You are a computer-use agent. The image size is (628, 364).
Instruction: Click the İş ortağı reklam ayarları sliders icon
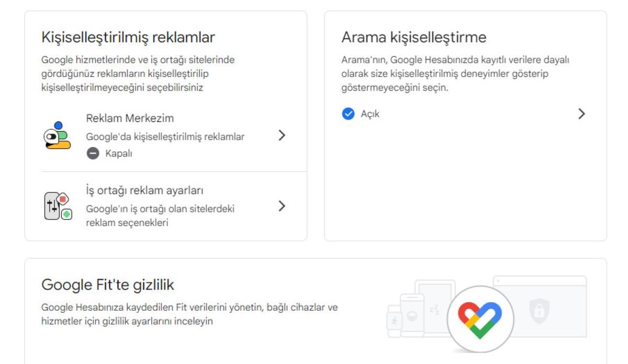[57, 206]
